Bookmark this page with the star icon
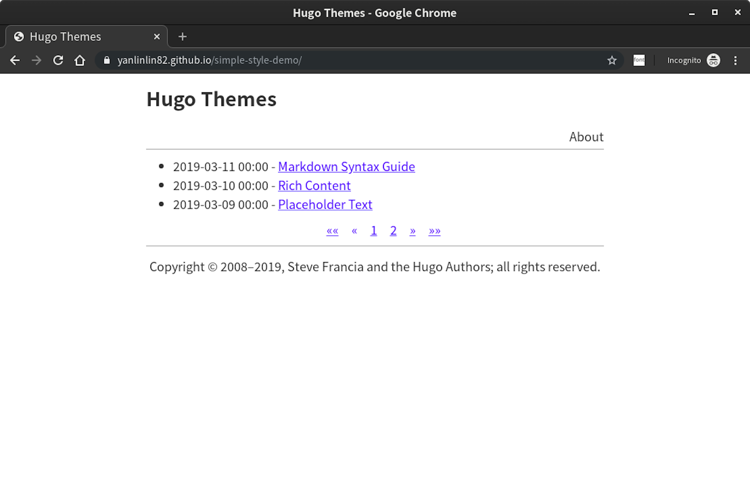Viewport: 750px width, 500px height. (x=612, y=60)
